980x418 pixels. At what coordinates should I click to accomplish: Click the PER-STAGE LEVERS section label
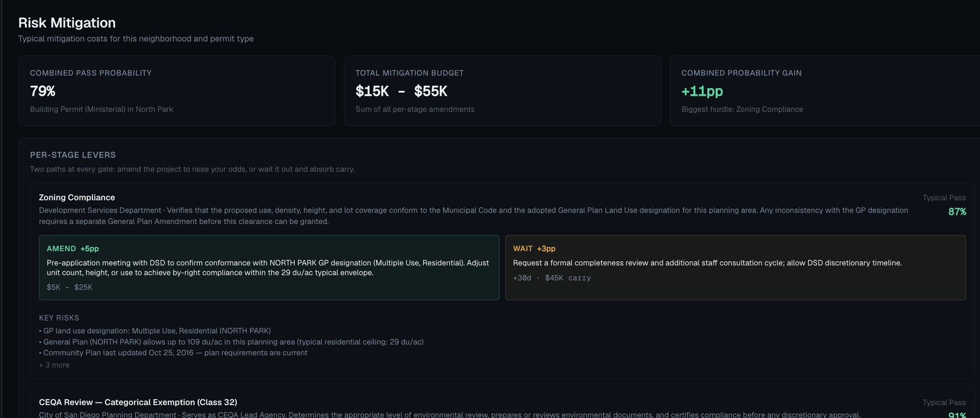point(73,155)
